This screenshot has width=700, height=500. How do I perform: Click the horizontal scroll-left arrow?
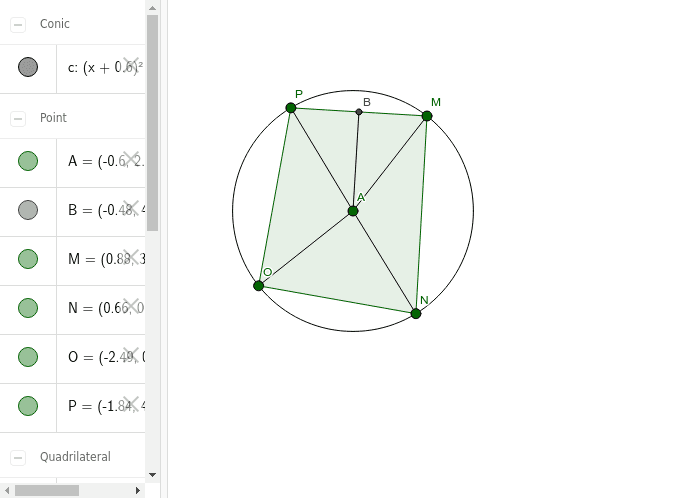7,491
